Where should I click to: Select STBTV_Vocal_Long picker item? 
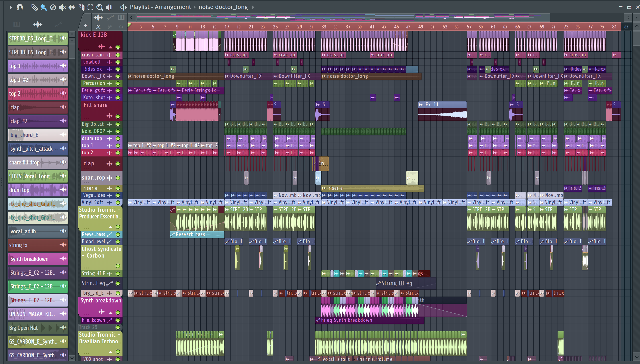point(38,176)
